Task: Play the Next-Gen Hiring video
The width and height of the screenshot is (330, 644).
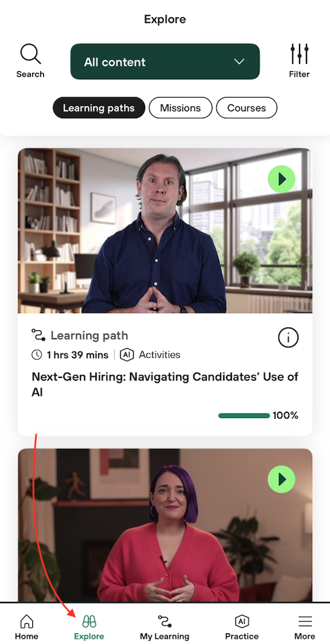Action: coord(282,179)
